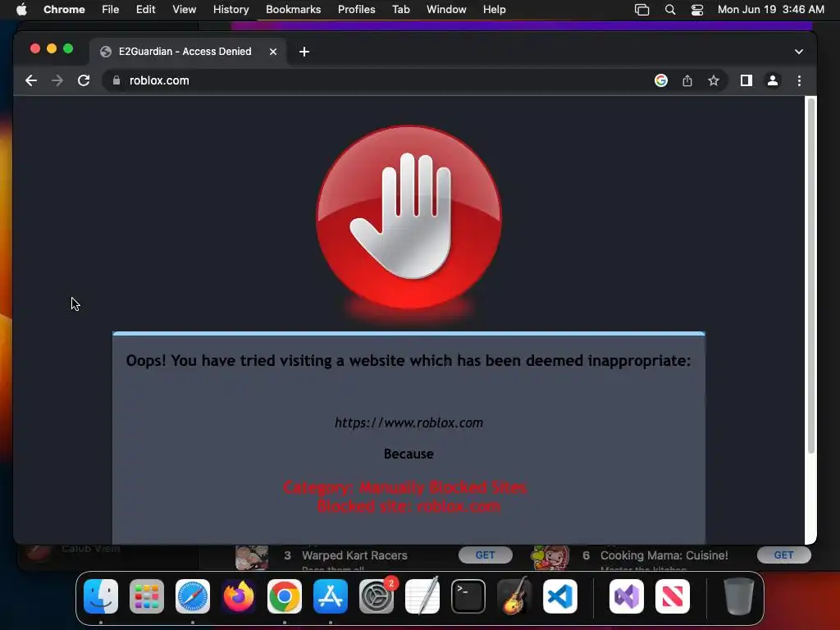Open the History menu
The width and height of the screenshot is (840, 630).
(231, 9)
